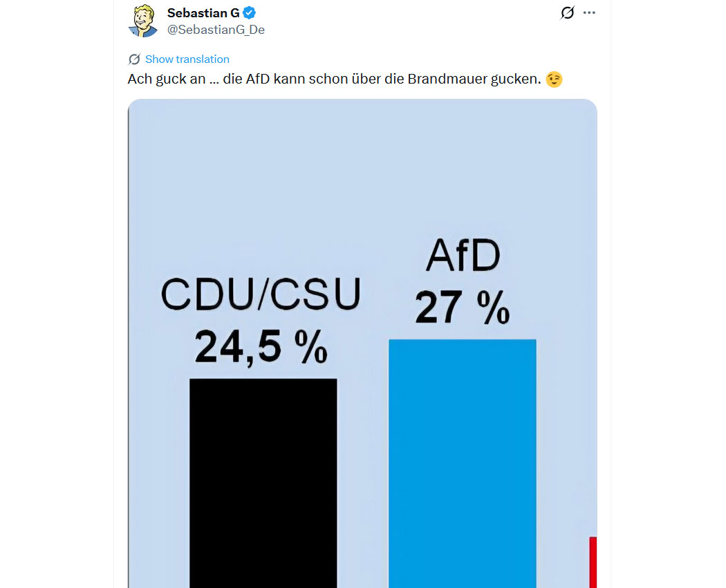The width and height of the screenshot is (726, 588).
Task: Click the Vault Boy profile avatar
Action: [143, 21]
